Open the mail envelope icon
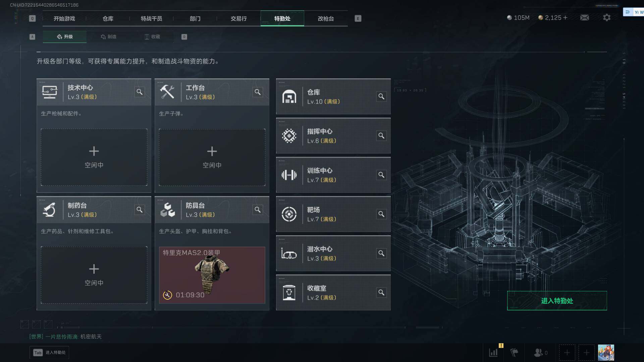The image size is (644, 362). point(584,17)
